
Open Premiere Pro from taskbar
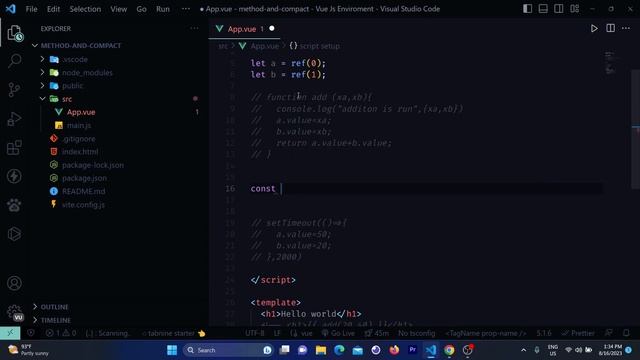413,350
